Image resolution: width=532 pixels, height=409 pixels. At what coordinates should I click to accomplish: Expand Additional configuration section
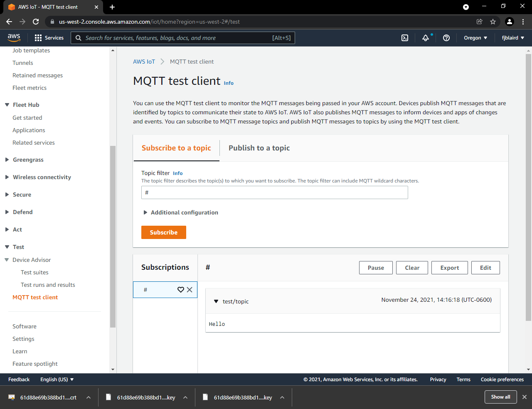tap(180, 212)
